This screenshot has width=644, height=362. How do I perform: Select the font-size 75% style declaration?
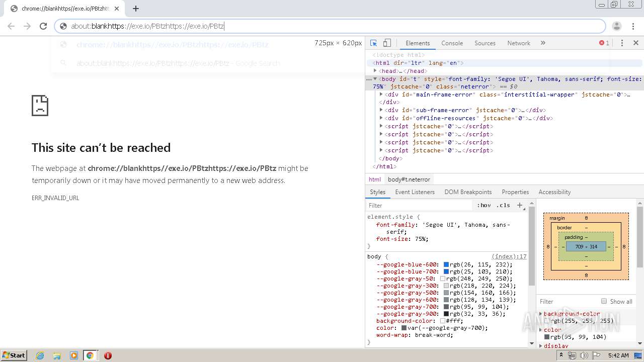point(403,239)
